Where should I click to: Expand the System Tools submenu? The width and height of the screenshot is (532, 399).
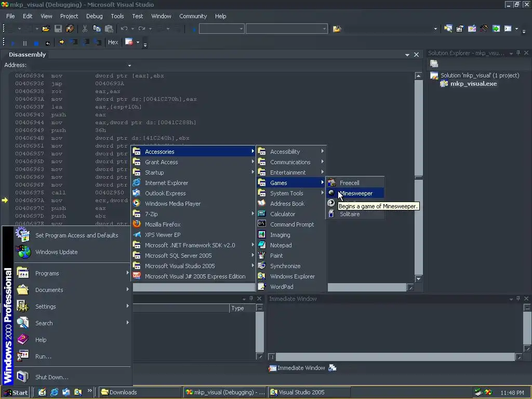[x=291, y=193]
